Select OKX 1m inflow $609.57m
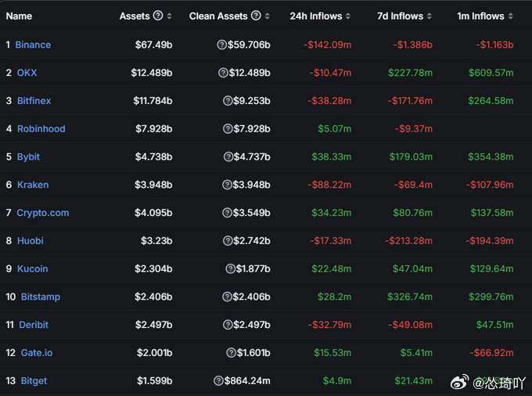The image size is (532, 396). 491,73
